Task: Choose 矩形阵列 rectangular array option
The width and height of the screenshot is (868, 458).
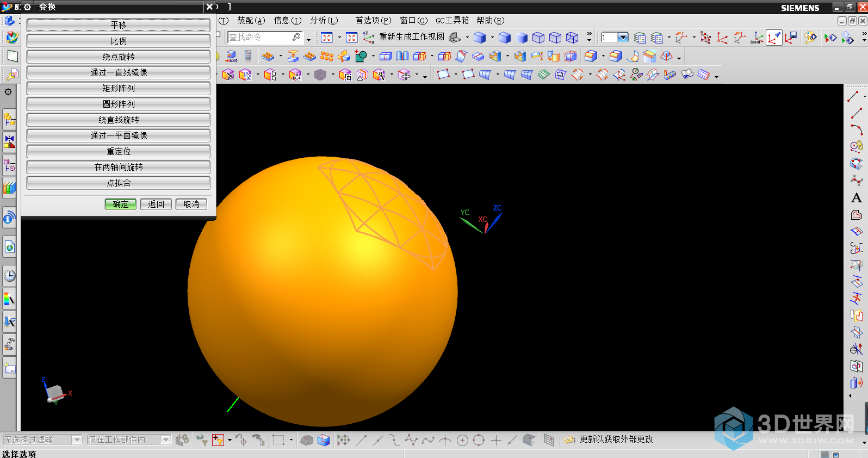Action: pos(119,88)
